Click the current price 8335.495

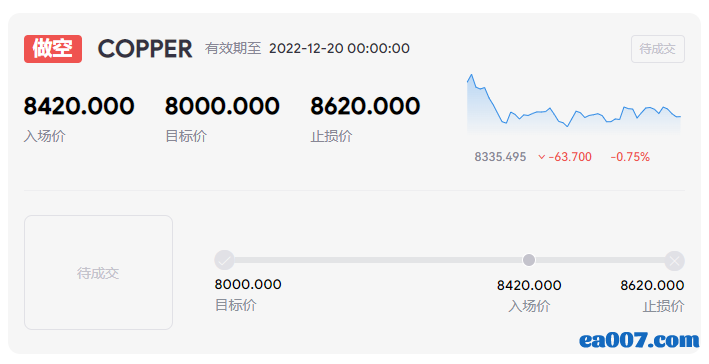(x=500, y=157)
